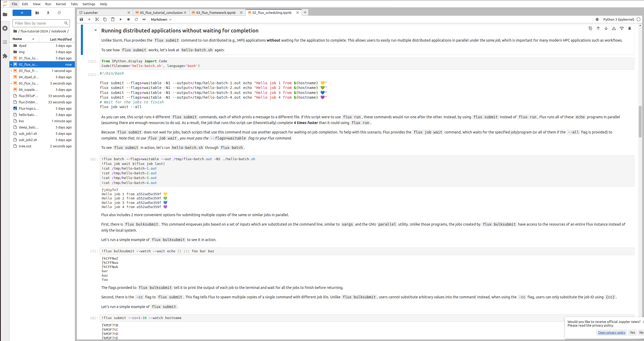Collapse the Running distributed applications heading
This screenshot has height=341, width=644.
(96, 30)
